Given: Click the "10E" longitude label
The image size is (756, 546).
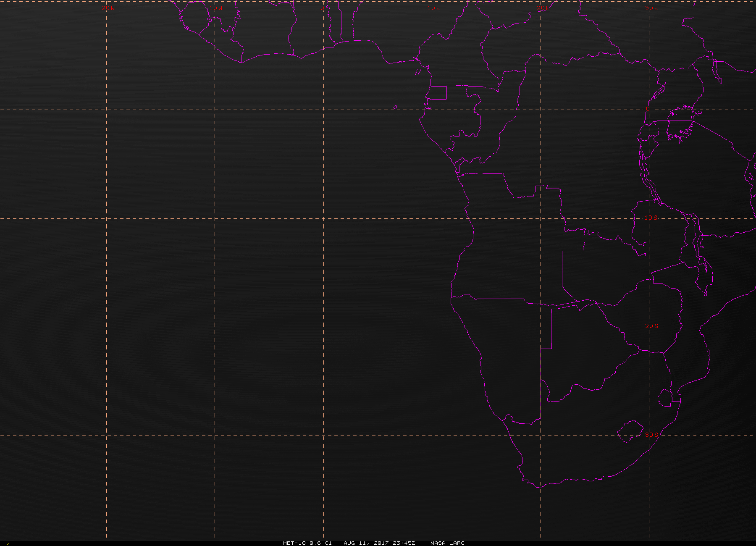Looking at the screenshot, I should [434, 8].
